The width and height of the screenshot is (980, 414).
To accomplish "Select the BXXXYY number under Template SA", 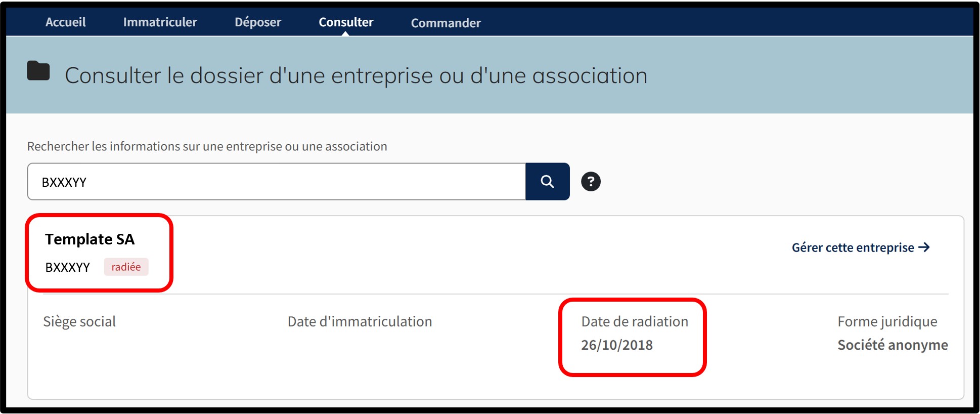I will (67, 267).
